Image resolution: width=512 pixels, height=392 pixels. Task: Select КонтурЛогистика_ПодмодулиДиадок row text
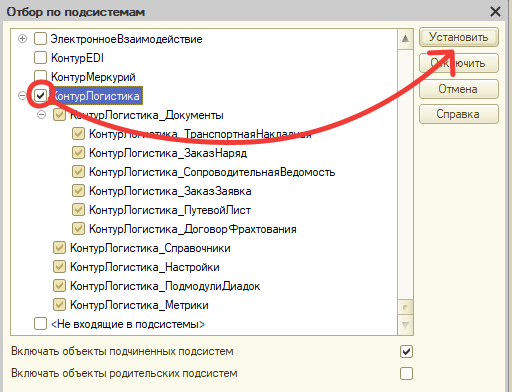click(x=165, y=286)
